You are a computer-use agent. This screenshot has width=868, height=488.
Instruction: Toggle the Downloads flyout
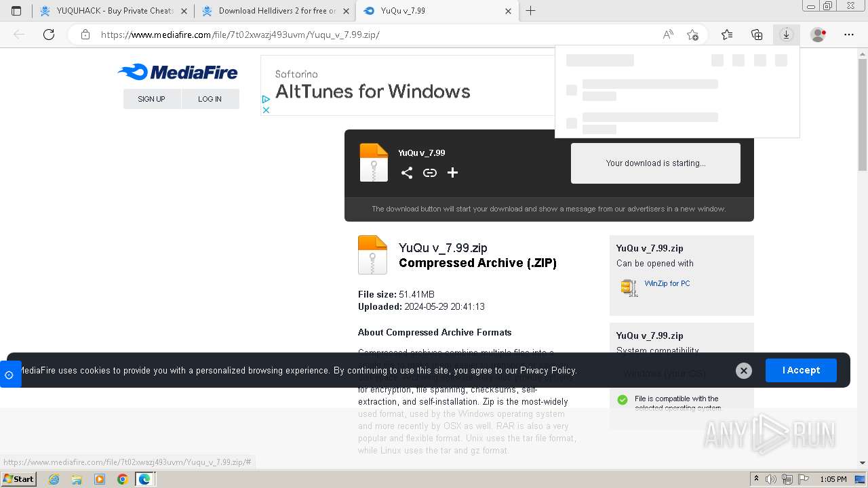click(x=786, y=35)
